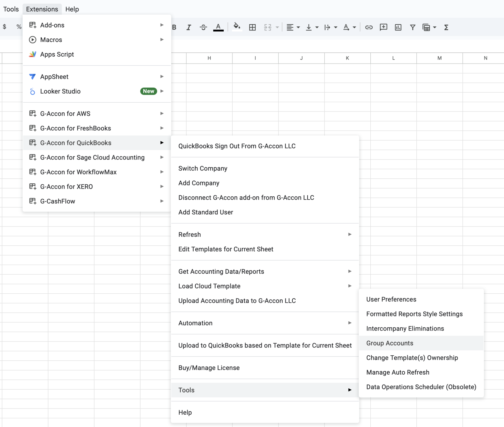The image size is (504, 427).
Task: Open the fill color picker
Action: [237, 27]
